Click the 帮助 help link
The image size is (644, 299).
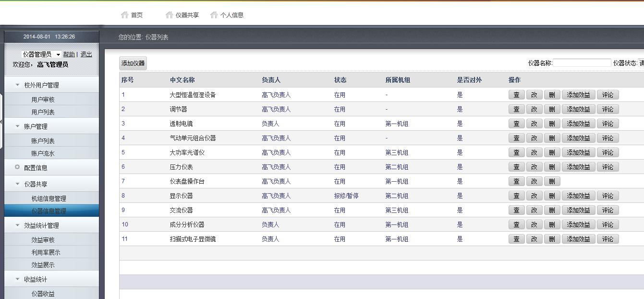coord(69,54)
